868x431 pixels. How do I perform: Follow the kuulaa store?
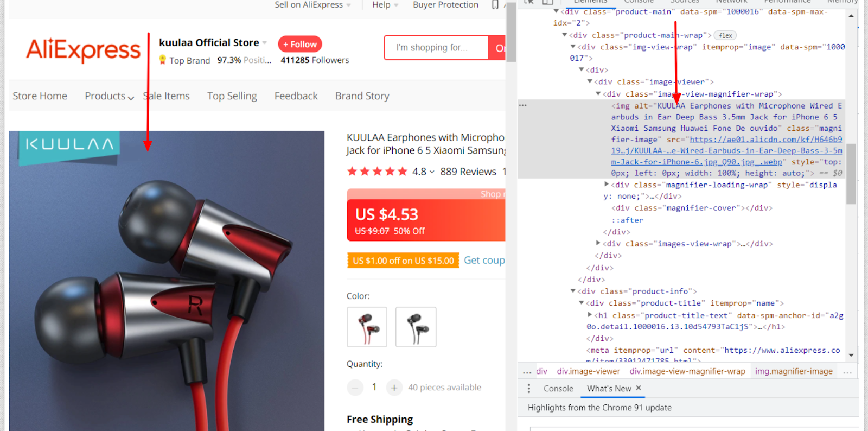pos(300,44)
